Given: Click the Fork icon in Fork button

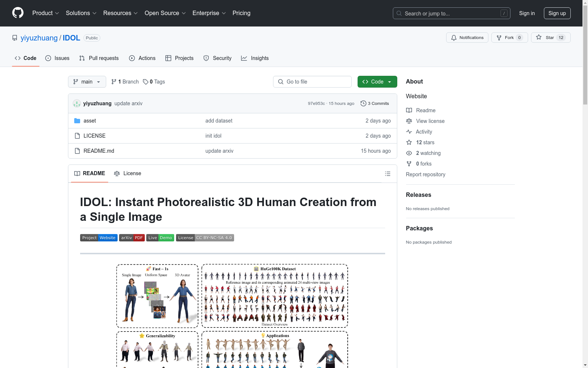Looking at the screenshot, I should click(x=499, y=38).
